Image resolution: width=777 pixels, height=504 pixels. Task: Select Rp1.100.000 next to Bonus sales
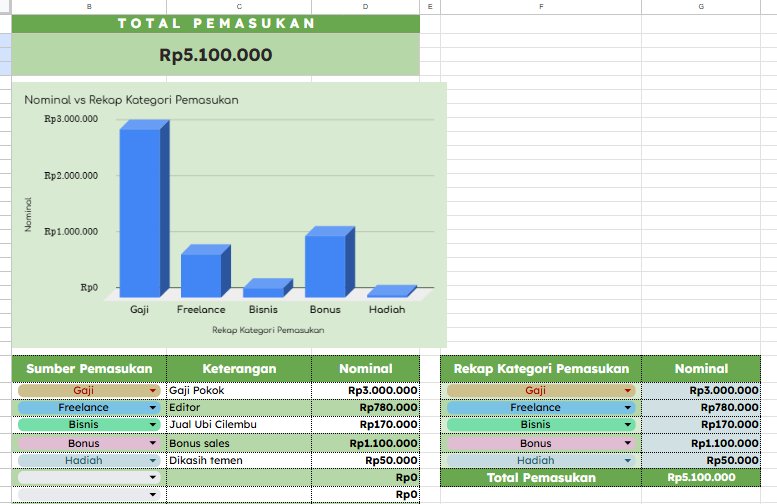pos(366,443)
